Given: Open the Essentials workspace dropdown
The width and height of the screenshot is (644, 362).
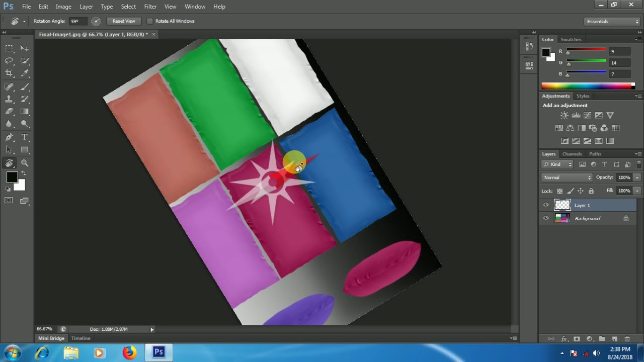Looking at the screenshot, I should [612, 22].
